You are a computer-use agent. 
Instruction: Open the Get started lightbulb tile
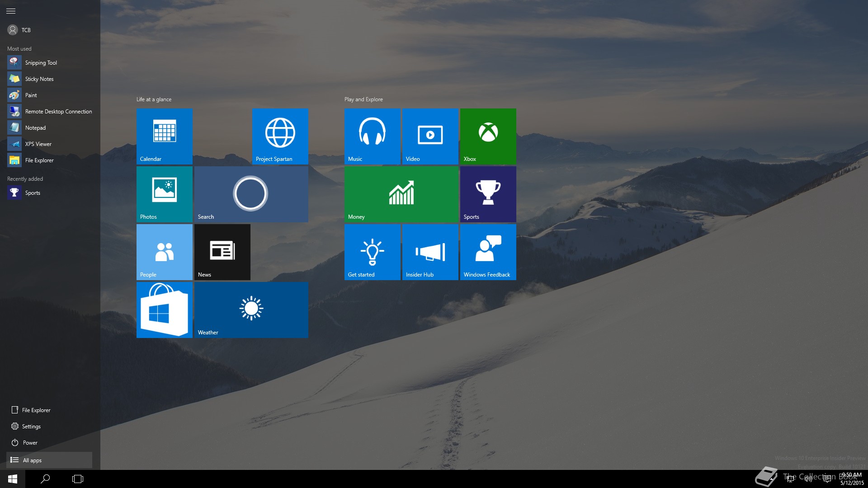point(373,252)
